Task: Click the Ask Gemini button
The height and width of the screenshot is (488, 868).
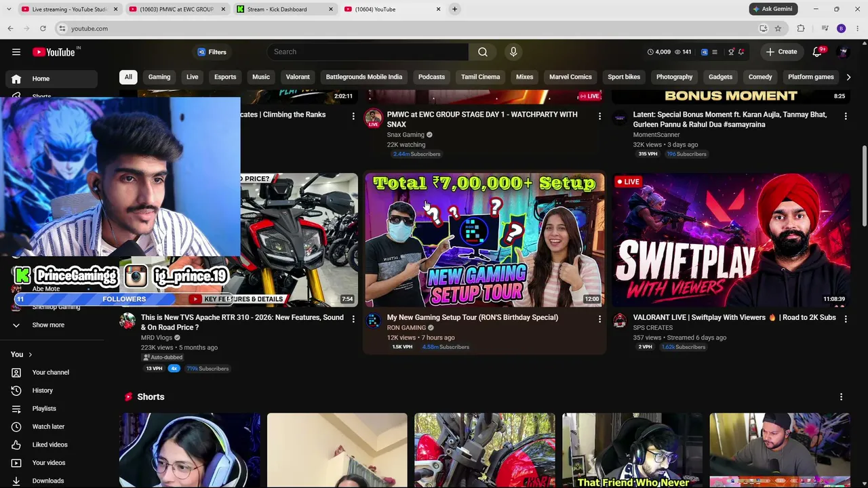Action: [772, 9]
